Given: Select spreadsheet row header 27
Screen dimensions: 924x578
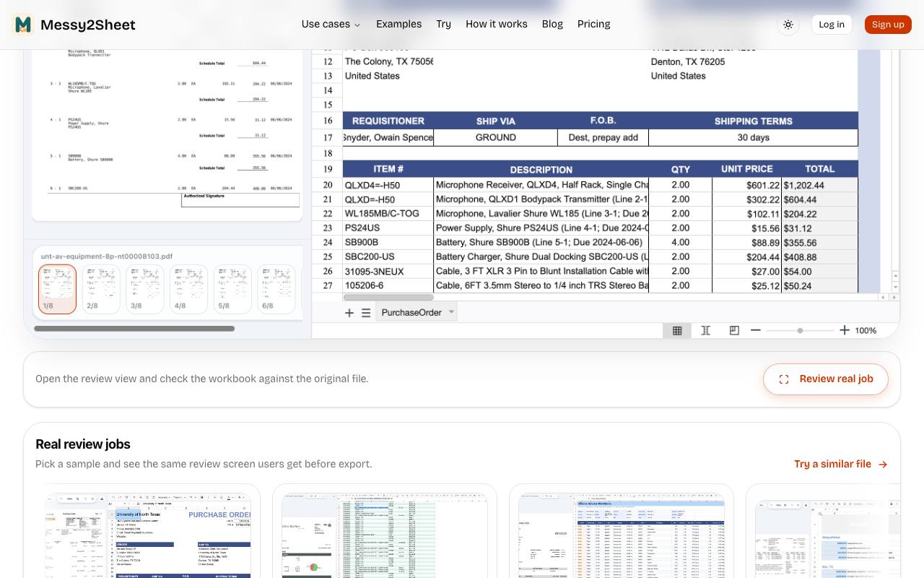Looking at the screenshot, I should (x=328, y=286).
